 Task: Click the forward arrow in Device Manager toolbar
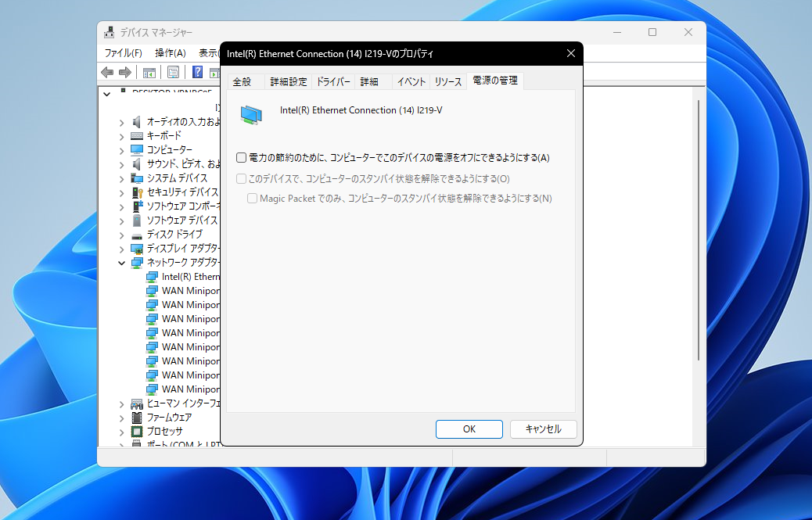(x=125, y=73)
